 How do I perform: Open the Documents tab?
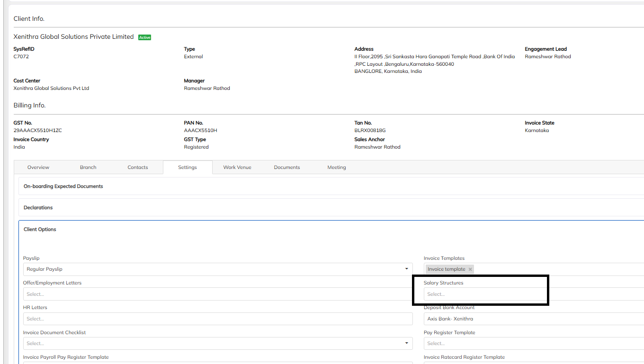pos(287,168)
